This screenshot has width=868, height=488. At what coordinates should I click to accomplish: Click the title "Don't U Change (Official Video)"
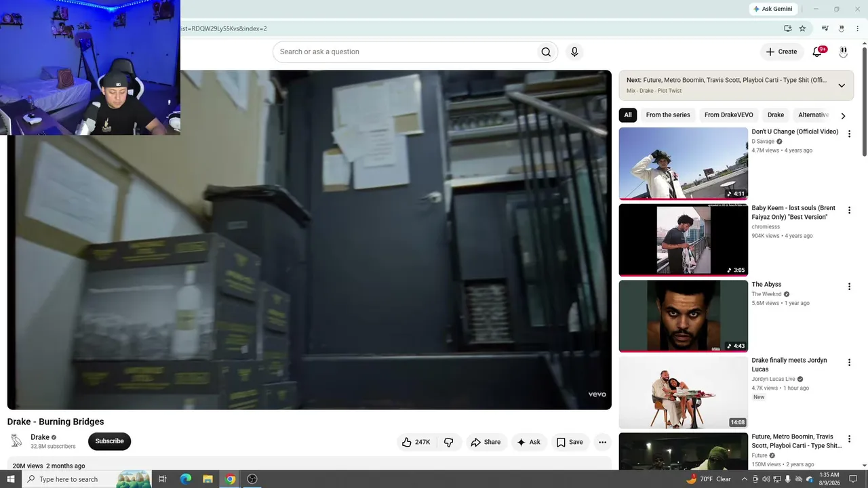click(795, 131)
